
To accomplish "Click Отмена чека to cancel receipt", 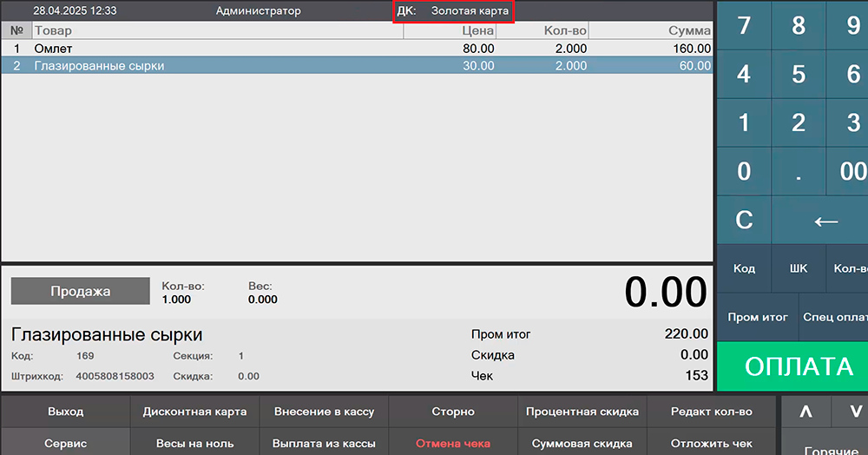I will point(453,443).
